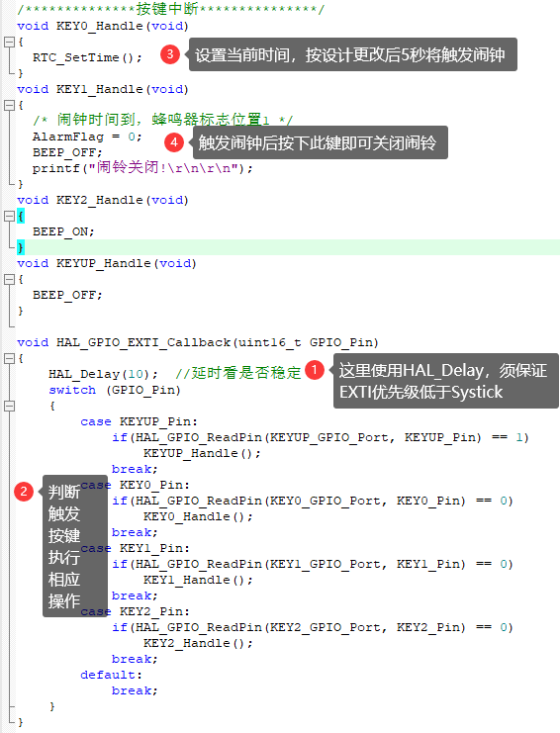Image resolution: width=560 pixels, height=733 pixels.
Task: Collapse the switch block fold marker
Action: point(9,407)
